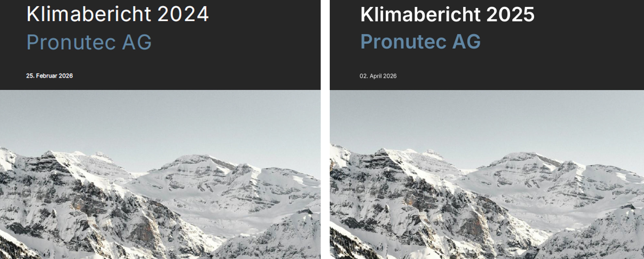Click the date "02. April 2026"
The image size is (644, 259).
(x=378, y=76)
